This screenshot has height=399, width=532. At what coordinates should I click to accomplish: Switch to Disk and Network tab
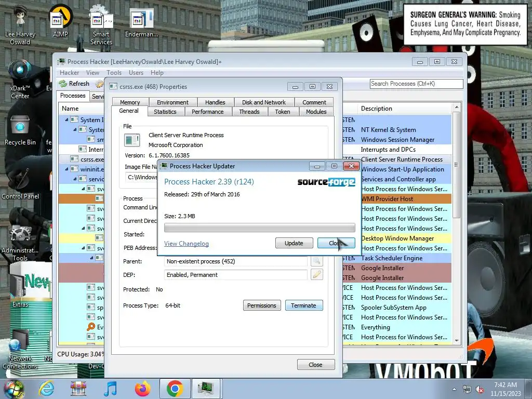263,102
